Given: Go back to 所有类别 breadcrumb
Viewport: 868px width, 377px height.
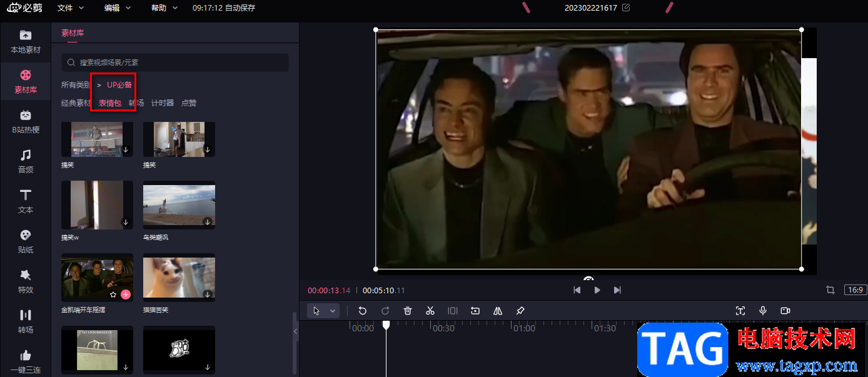Looking at the screenshot, I should tap(76, 84).
